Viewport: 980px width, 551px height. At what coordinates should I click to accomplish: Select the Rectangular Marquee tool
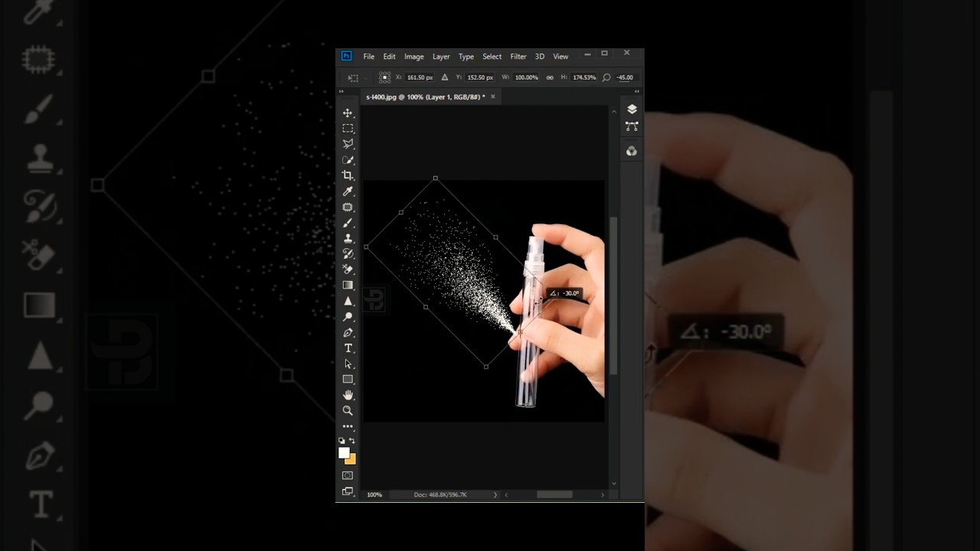tap(348, 129)
